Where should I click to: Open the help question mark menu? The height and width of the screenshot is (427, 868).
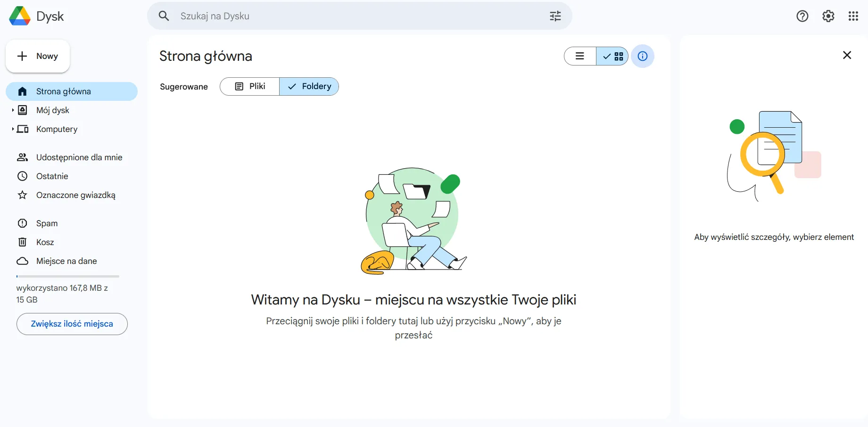pyautogui.click(x=802, y=16)
